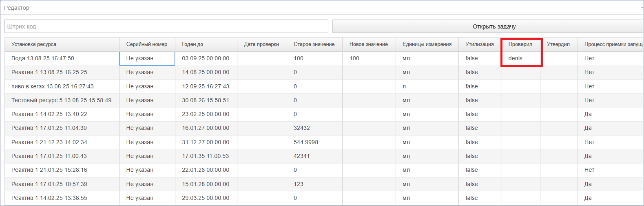Click the Проверил column header

(x=521, y=44)
